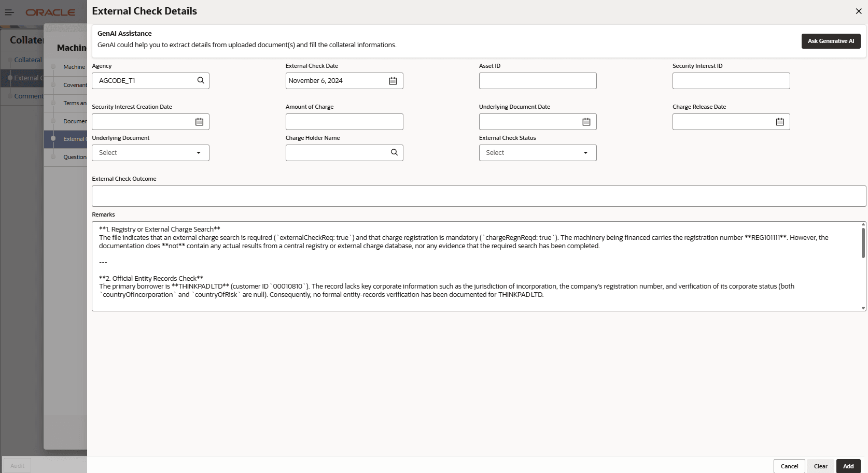Open Underlying Document Date calendar picker
The width and height of the screenshot is (868, 473).
[x=586, y=122]
